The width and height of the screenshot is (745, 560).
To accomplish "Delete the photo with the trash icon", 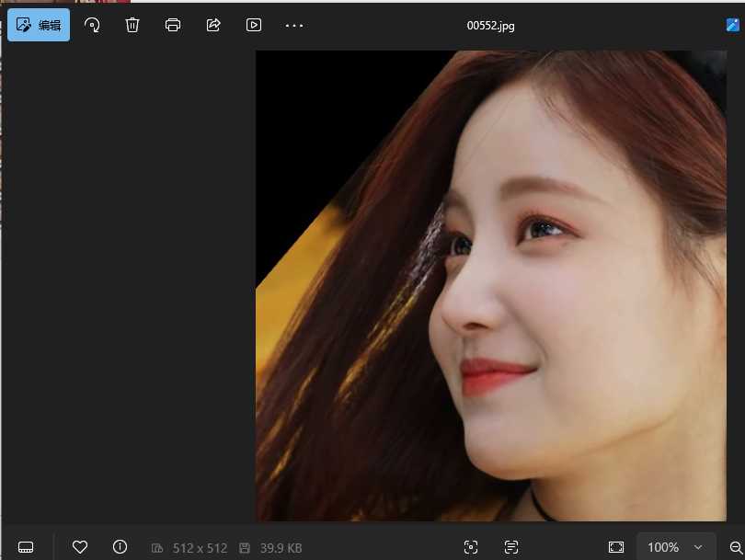I will point(132,25).
